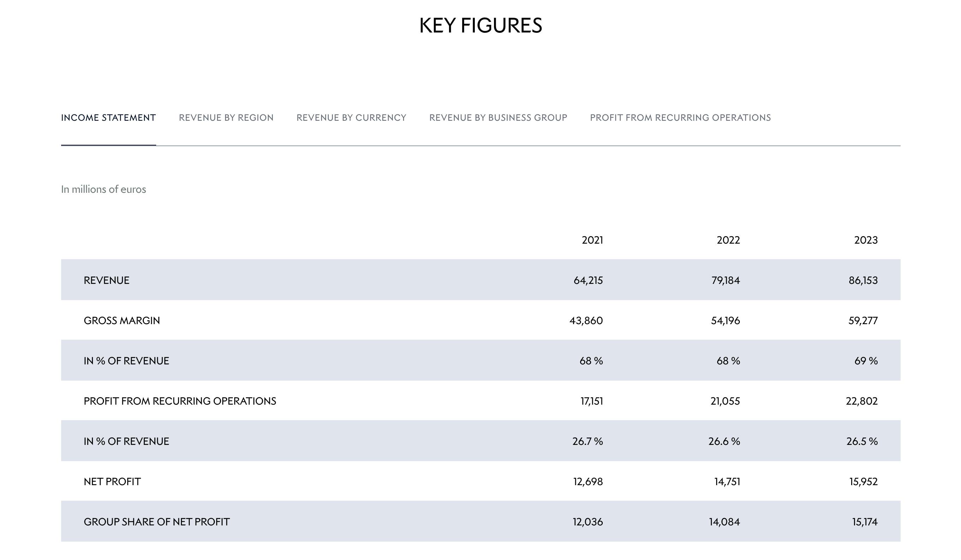
Task: Click the Net Profit row label
Action: point(112,482)
